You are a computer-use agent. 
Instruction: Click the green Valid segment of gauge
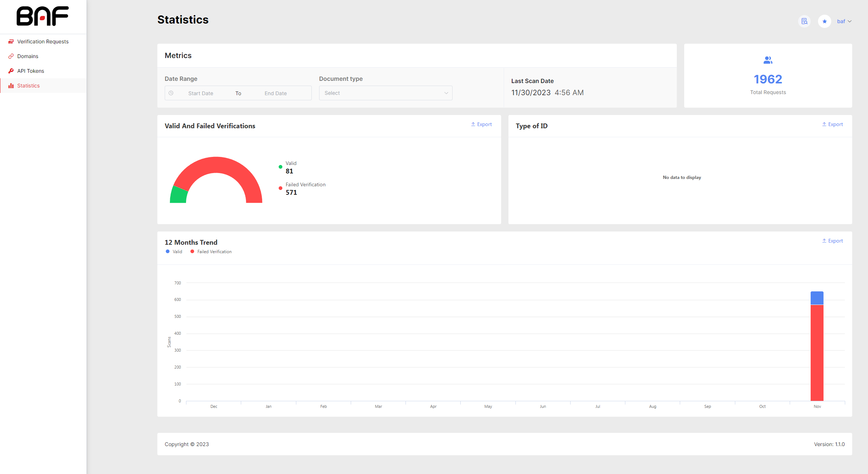(179, 195)
